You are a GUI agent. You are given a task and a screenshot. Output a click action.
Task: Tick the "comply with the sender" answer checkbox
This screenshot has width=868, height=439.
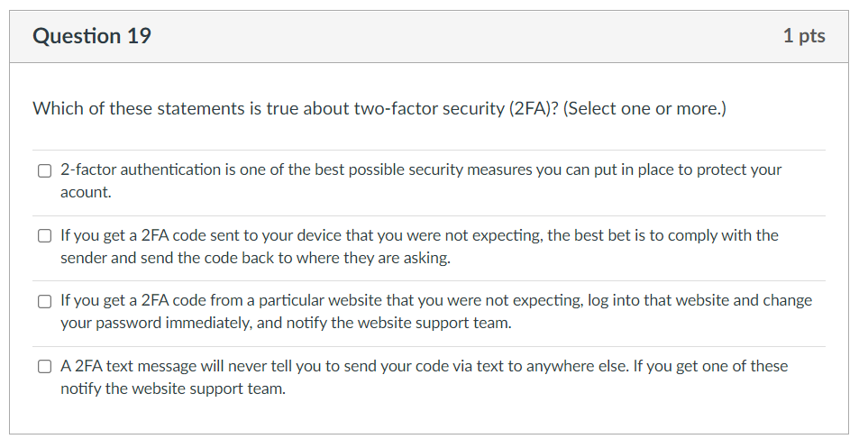point(44,236)
